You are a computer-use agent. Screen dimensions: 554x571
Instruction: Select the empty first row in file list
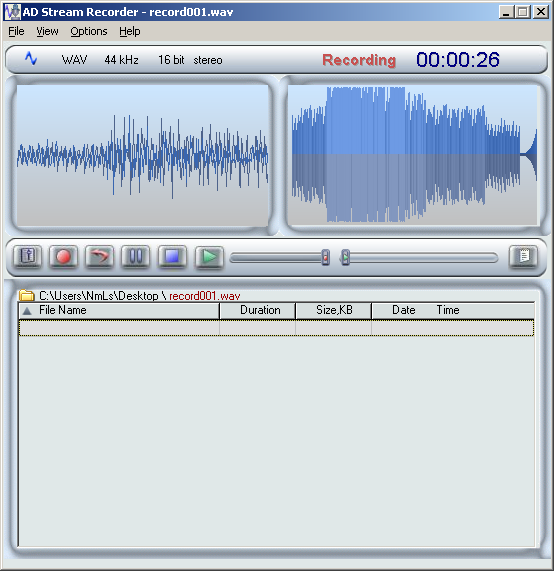point(276,328)
